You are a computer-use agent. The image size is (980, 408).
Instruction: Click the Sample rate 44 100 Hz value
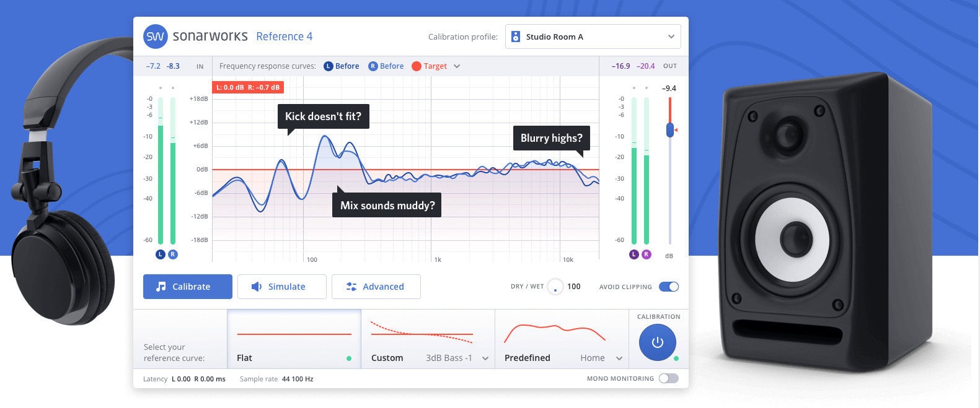click(x=298, y=379)
